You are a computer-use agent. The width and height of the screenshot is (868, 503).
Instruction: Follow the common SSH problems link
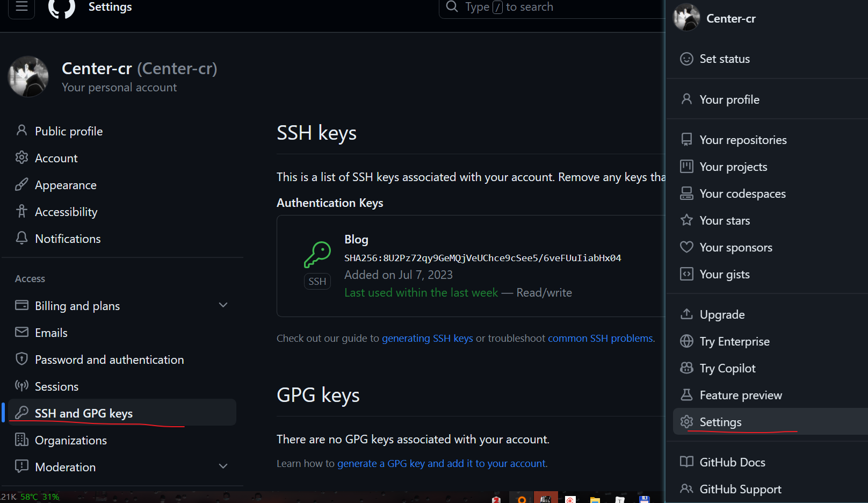coord(601,338)
